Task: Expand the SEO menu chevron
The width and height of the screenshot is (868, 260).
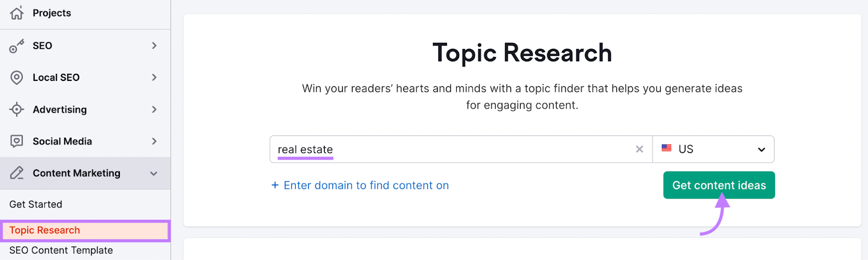Action: 154,46
